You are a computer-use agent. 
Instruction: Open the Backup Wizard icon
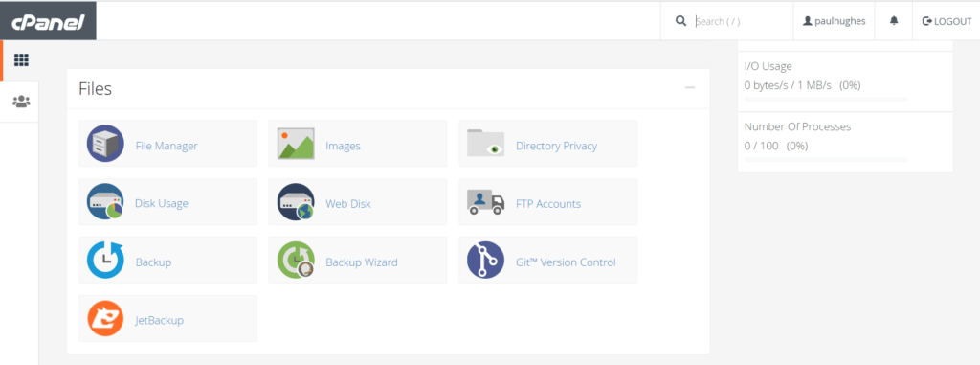(x=296, y=260)
